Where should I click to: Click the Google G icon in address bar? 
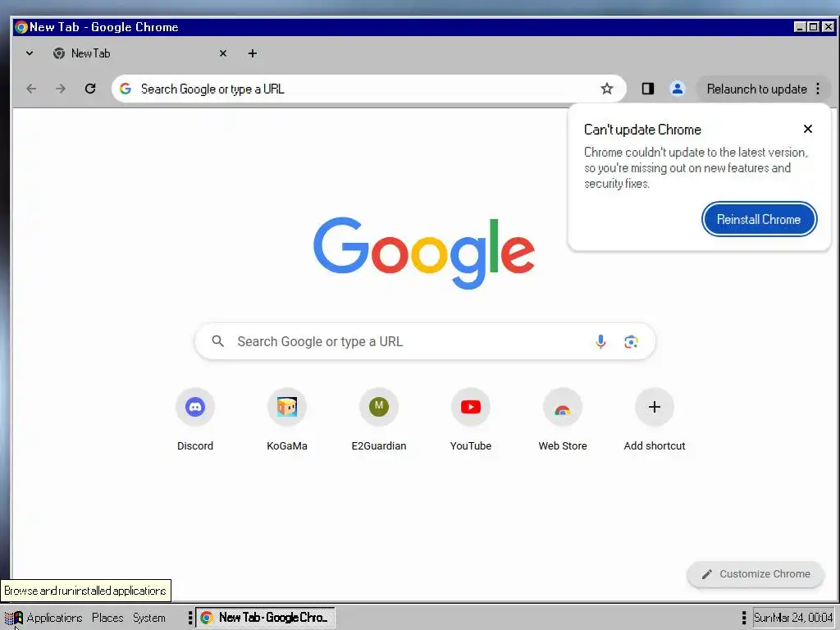click(126, 89)
